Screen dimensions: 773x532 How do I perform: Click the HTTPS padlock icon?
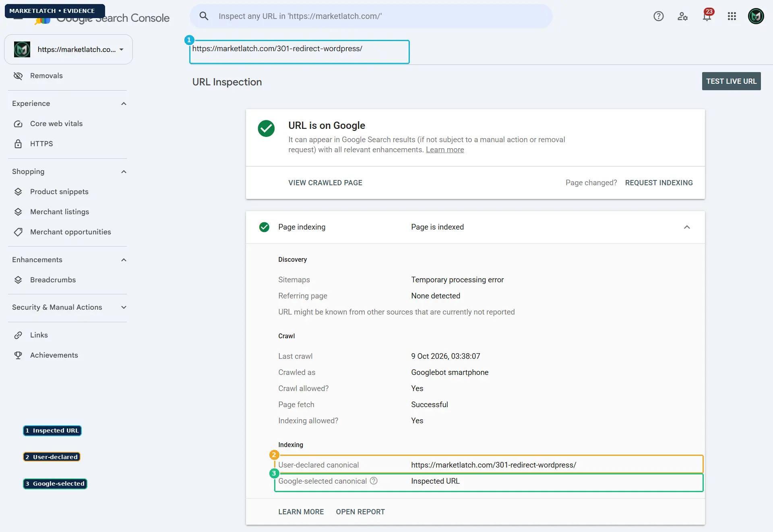[x=18, y=144]
